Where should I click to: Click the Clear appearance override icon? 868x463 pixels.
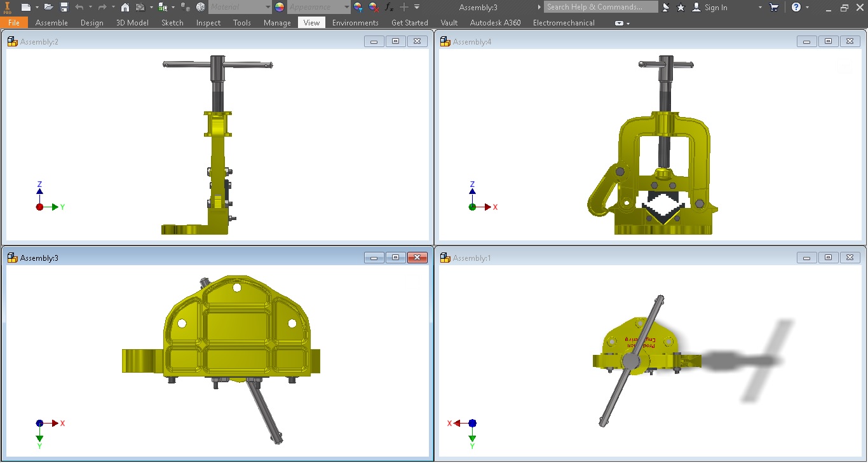click(374, 7)
